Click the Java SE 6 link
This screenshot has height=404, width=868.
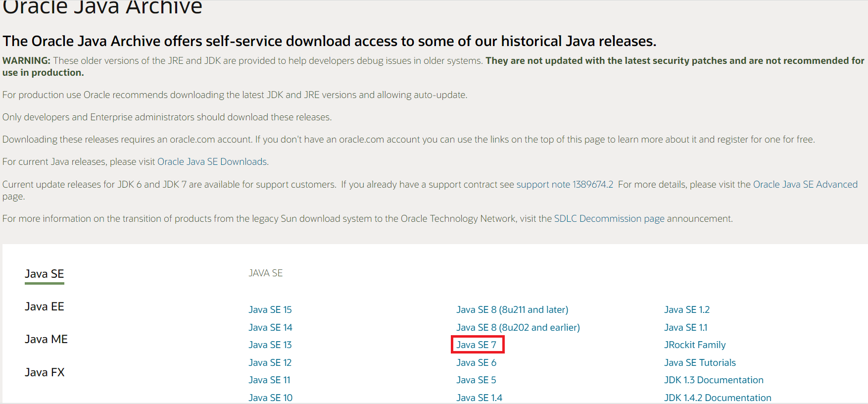(x=477, y=362)
